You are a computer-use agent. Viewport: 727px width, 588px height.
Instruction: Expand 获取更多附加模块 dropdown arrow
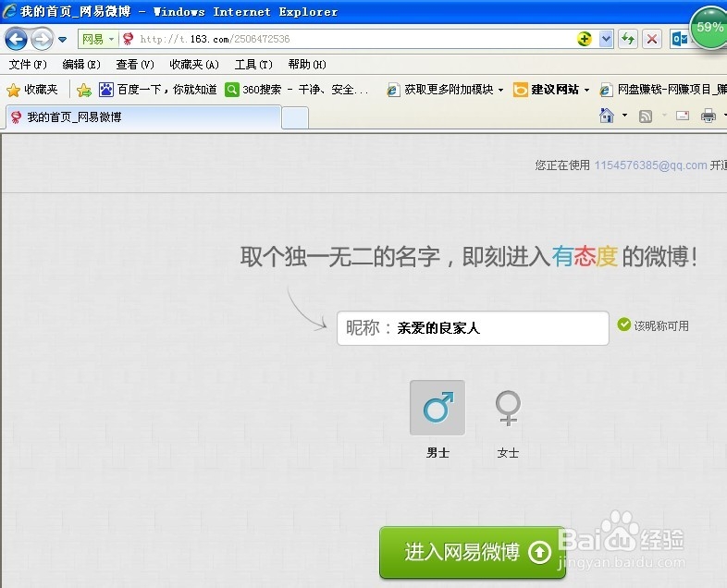[x=500, y=90]
